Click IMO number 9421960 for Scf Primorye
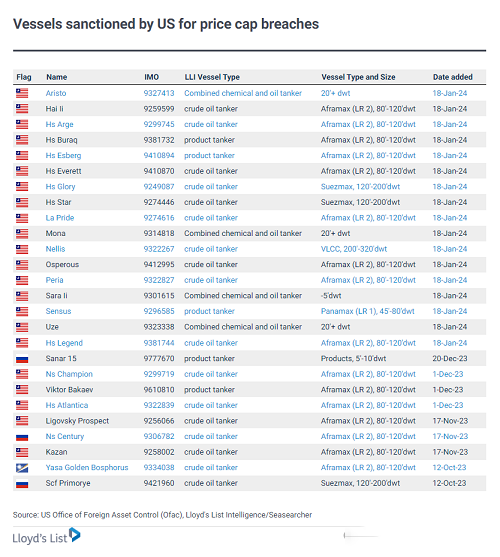The width and height of the screenshot is (500, 557). (x=159, y=483)
